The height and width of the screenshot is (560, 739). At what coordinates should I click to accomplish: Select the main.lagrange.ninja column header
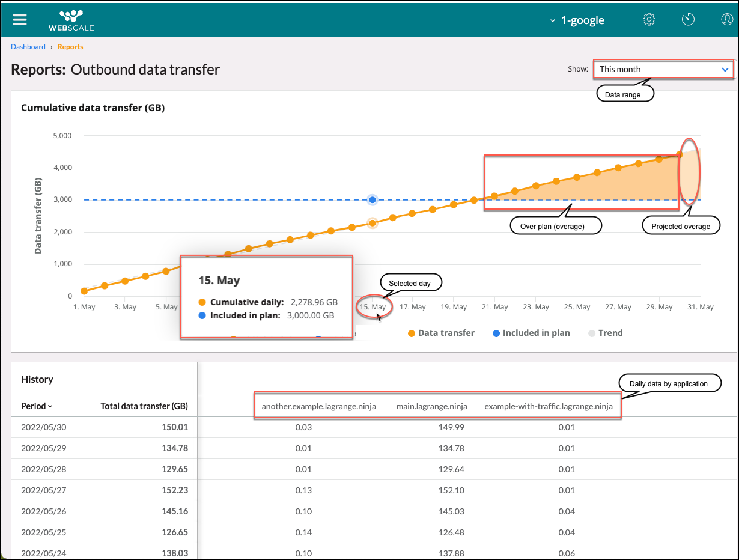[431, 406]
